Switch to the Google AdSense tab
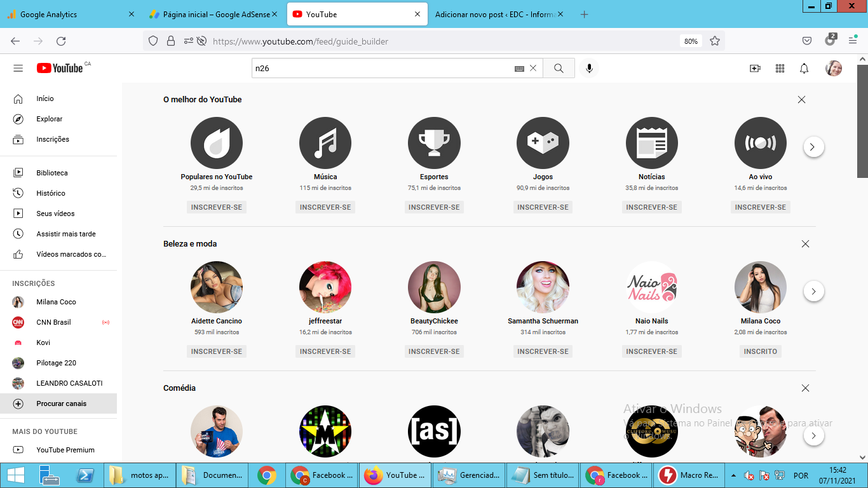The height and width of the screenshot is (488, 868). click(x=214, y=14)
